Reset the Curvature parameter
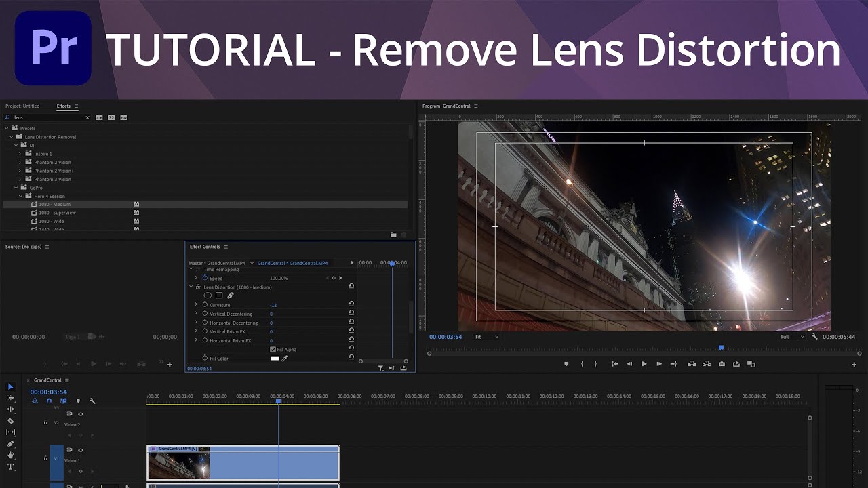Viewport: 868px width, 488px height. 351,304
